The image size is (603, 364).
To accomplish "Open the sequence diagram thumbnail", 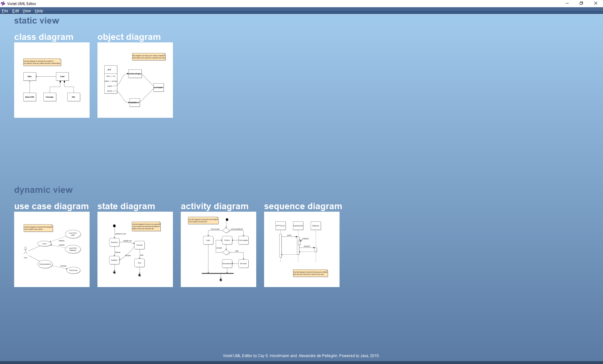I will click(302, 249).
